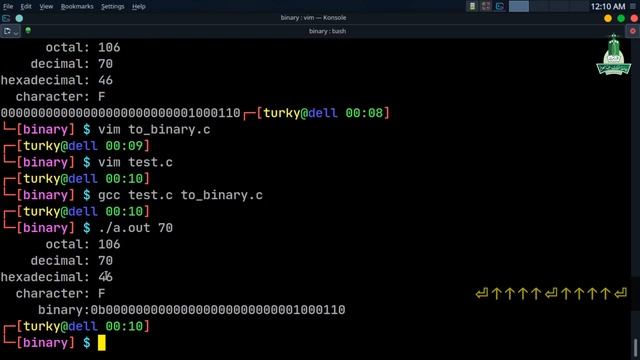The height and width of the screenshot is (360, 640).
Task: Close the 'binary : bash' tab
Action: [x=633, y=31]
